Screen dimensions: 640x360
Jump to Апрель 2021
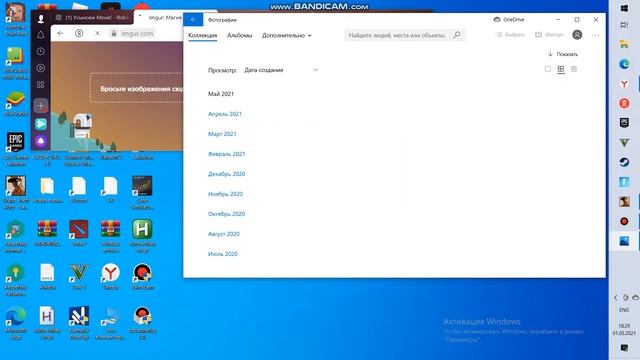(x=225, y=114)
